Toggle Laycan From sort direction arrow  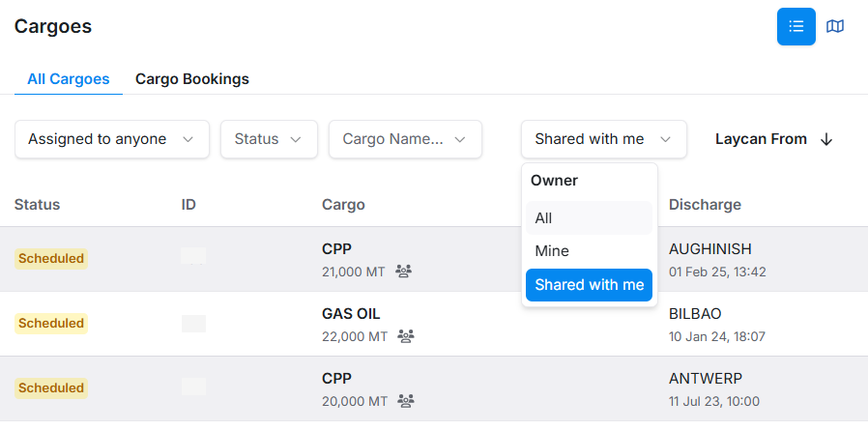click(826, 139)
